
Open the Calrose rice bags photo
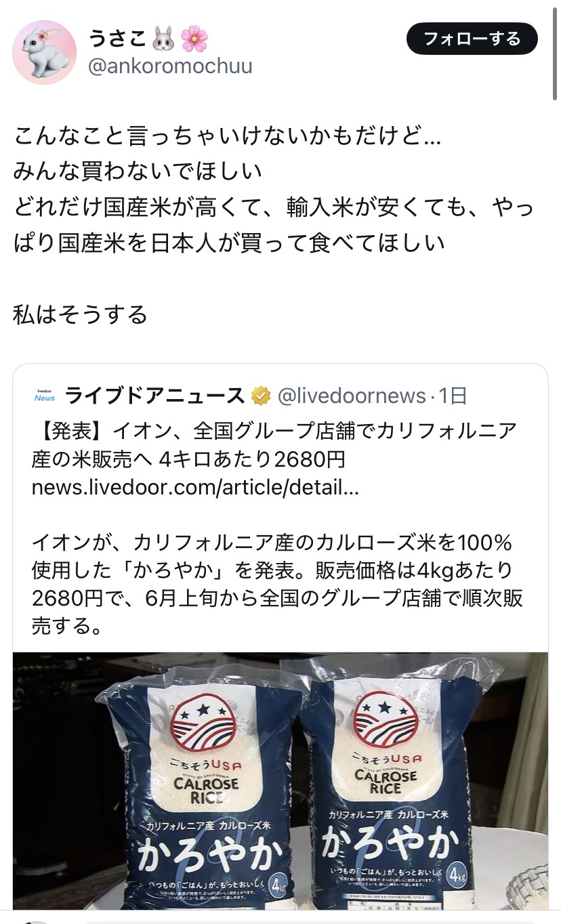coord(280,780)
